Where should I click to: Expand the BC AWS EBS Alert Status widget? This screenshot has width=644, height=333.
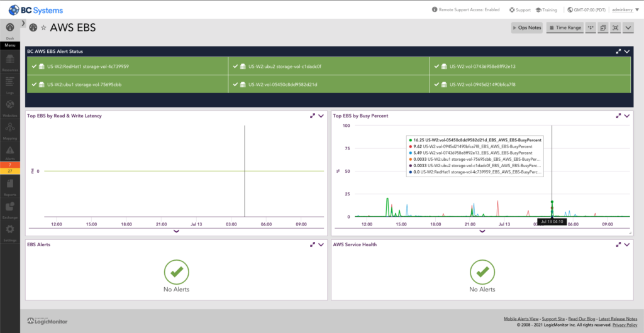[619, 52]
